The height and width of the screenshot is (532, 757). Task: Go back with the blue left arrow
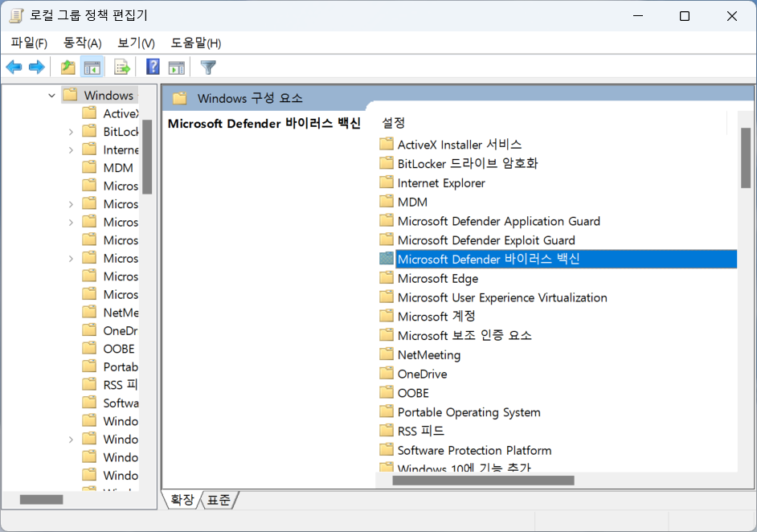click(x=14, y=68)
